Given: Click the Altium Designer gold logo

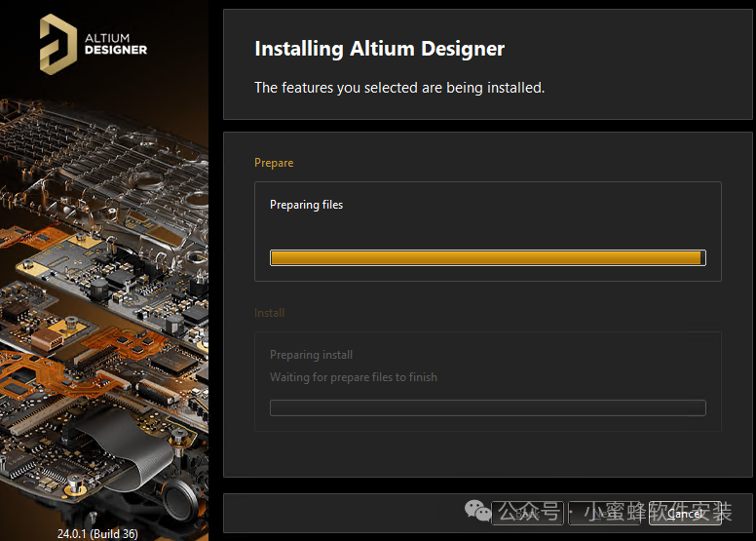Looking at the screenshot, I should (57, 45).
